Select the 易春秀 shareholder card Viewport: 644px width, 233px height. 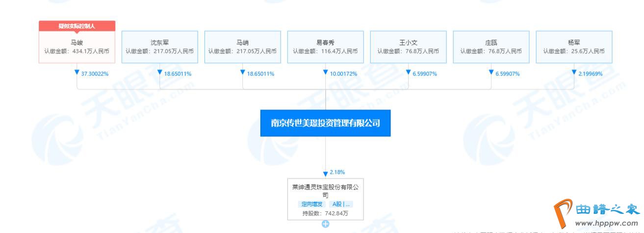tap(325, 47)
